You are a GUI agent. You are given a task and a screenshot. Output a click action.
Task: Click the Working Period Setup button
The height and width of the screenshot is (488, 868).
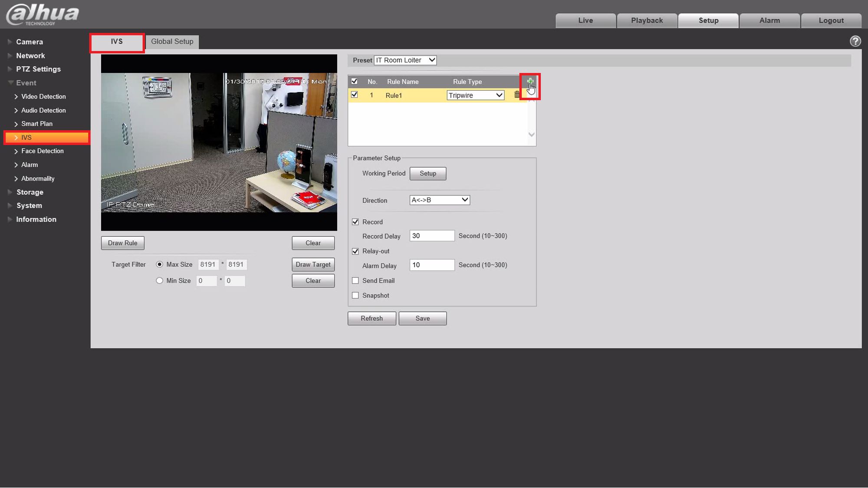[427, 173]
